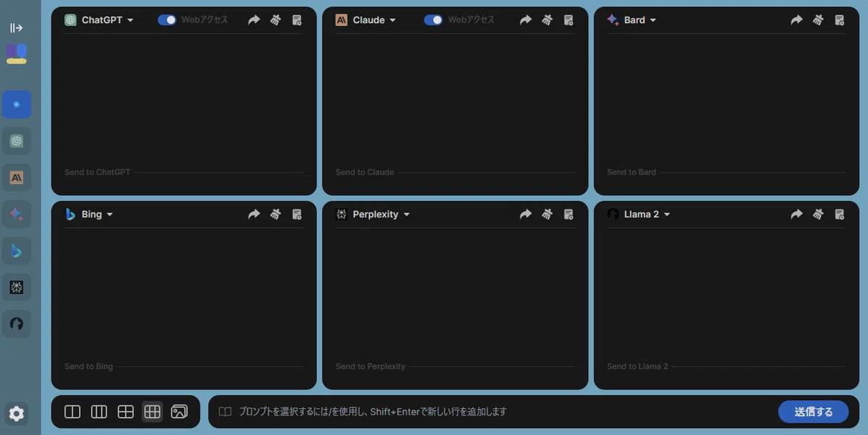
Task: Open ChatGPT from the sidebar
Action: (16, 141)
